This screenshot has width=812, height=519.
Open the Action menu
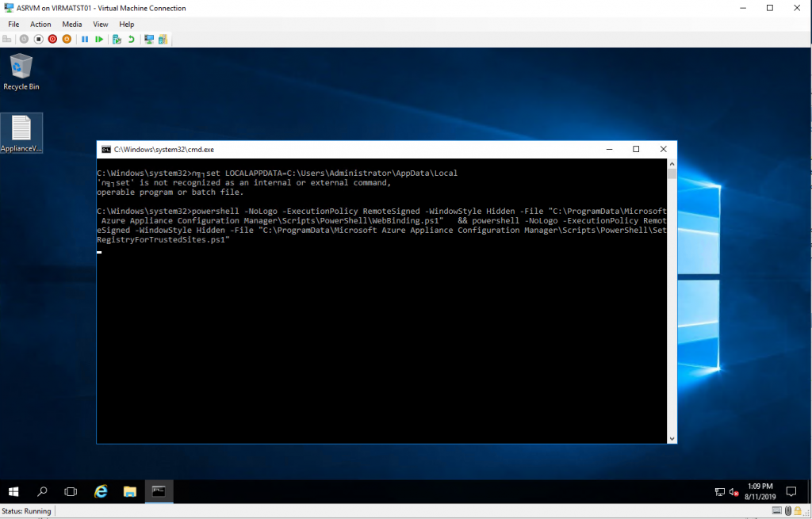[x=40, y=25]
